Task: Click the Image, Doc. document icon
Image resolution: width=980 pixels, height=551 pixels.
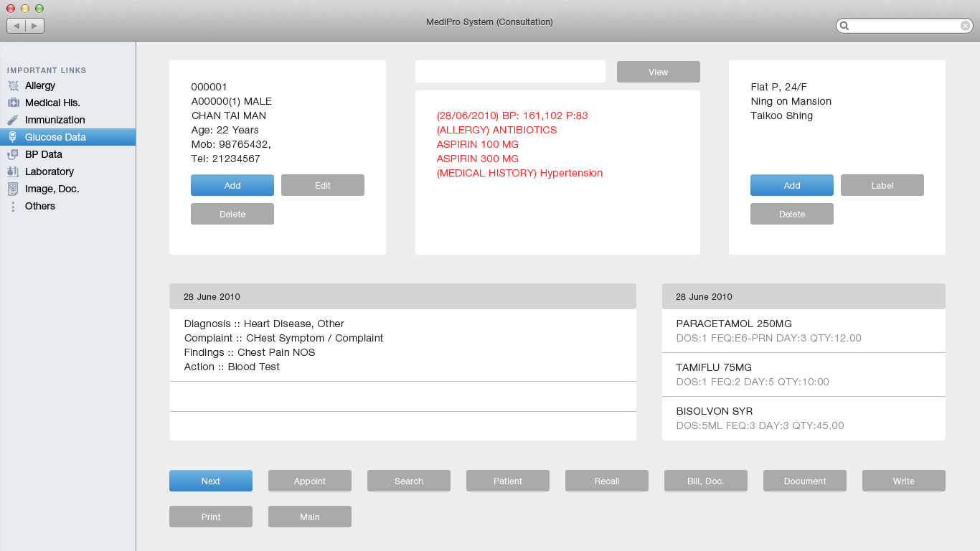Action: coord(13,189)
